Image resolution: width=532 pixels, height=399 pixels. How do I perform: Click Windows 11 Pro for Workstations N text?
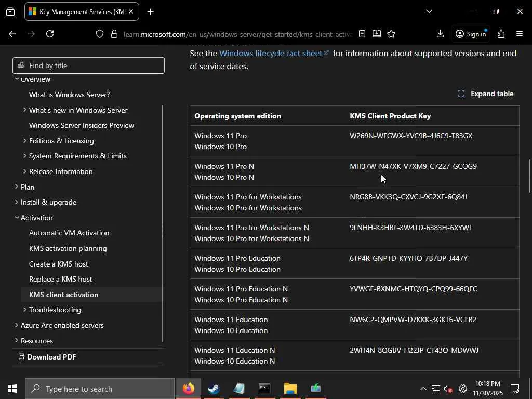(251, 228)
